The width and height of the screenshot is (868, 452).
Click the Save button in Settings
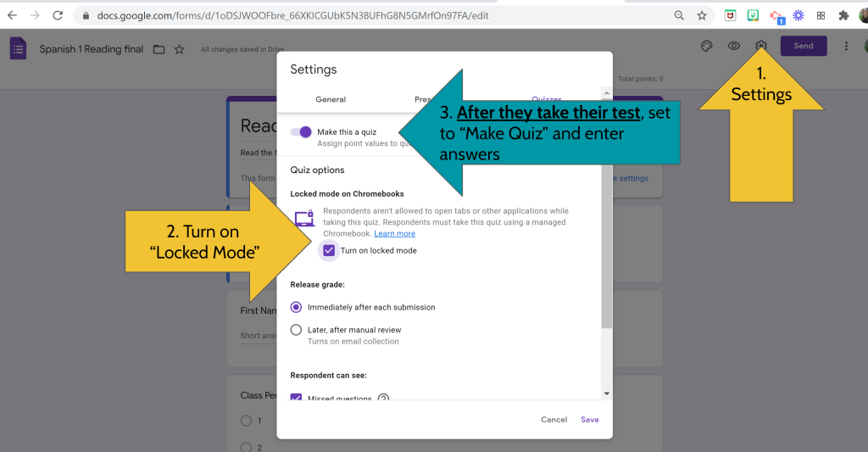point(589,420)
